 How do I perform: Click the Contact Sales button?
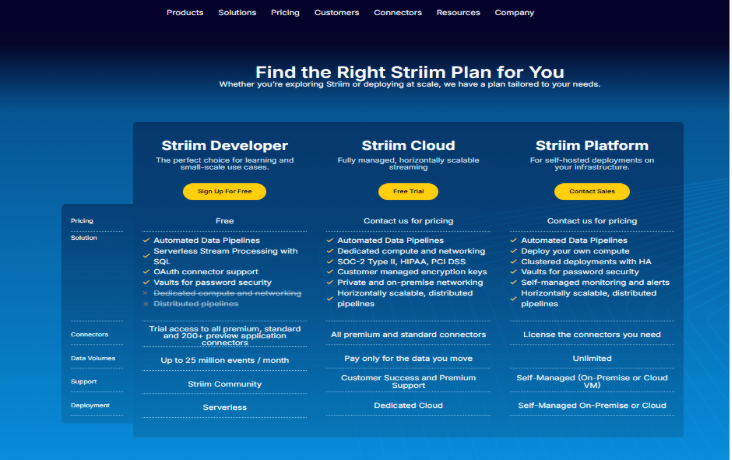pyautogui.click(x=592, y=191)
